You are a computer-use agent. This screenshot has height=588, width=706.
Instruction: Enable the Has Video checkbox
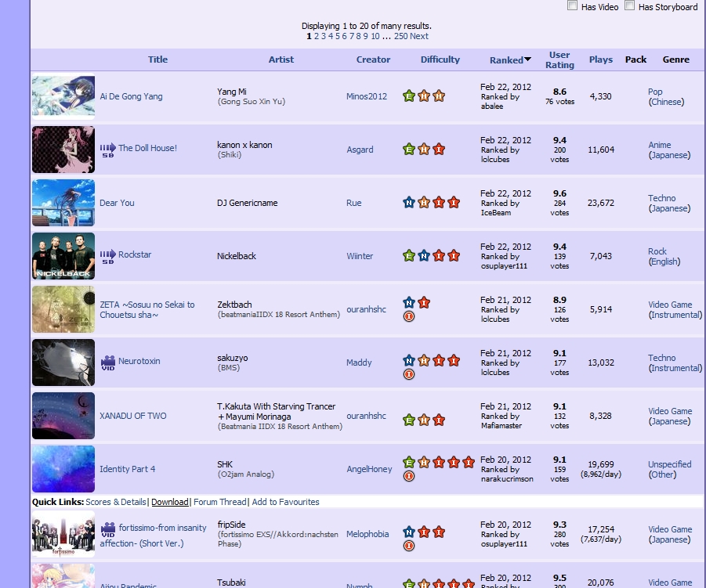pyautogui.click(x=572, y=6)
